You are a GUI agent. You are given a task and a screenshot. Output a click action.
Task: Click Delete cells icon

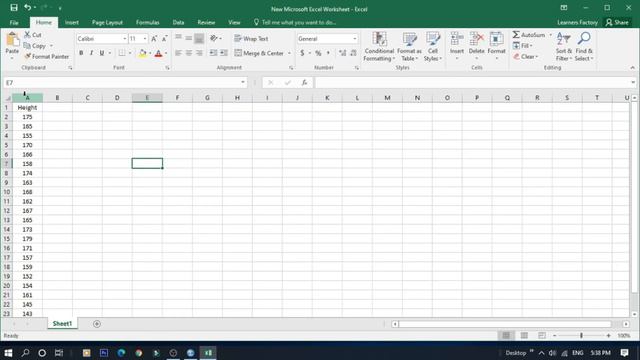(476, 39)
